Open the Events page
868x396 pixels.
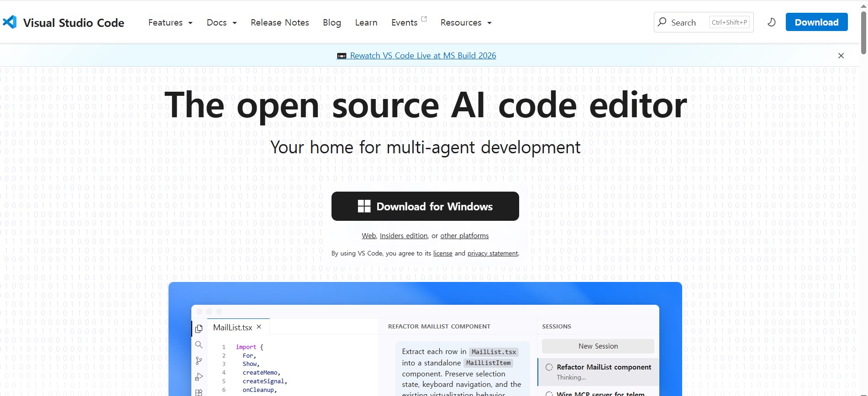[x=404, y=22]
